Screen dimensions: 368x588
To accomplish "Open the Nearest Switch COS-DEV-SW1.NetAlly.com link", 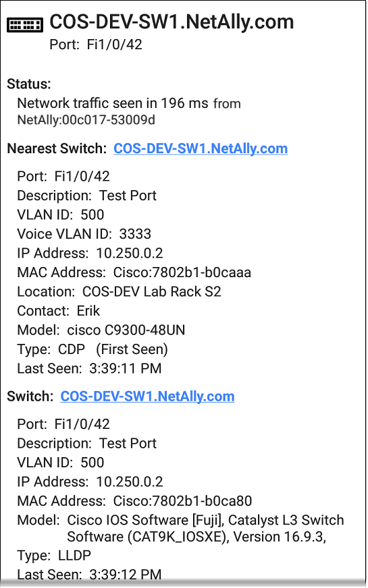I will (201, 148).
